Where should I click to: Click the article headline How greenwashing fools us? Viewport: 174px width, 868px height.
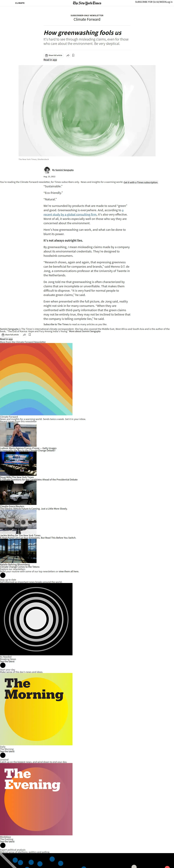point(83,33)
